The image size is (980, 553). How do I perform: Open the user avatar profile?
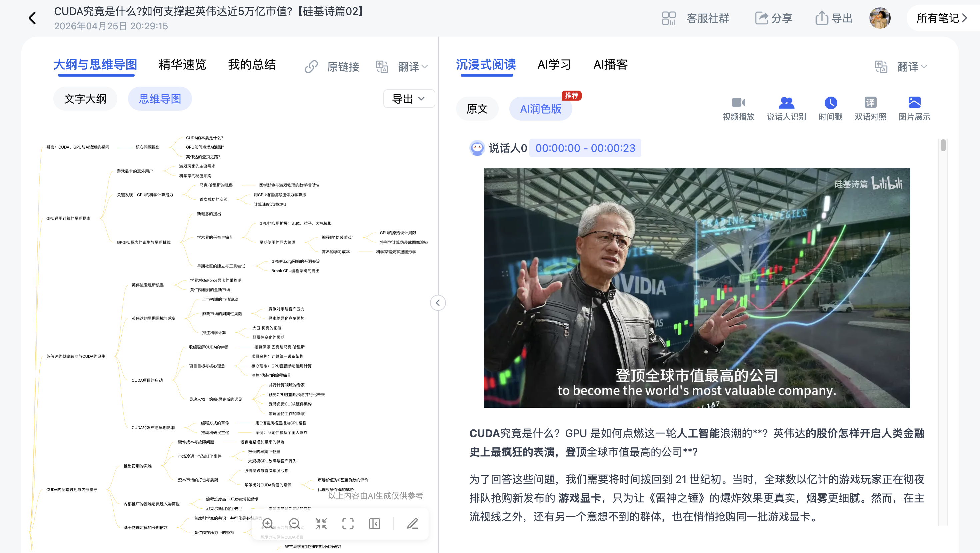pos(880,18)
